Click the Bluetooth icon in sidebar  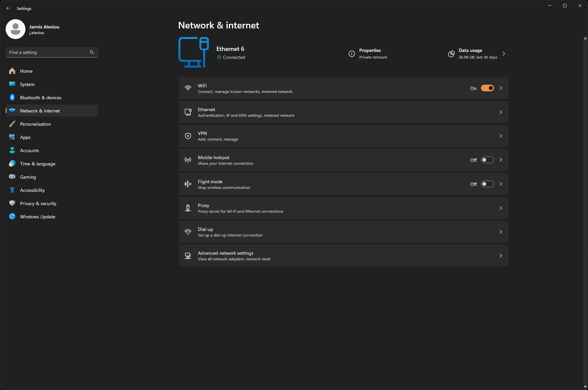[12, 98]
